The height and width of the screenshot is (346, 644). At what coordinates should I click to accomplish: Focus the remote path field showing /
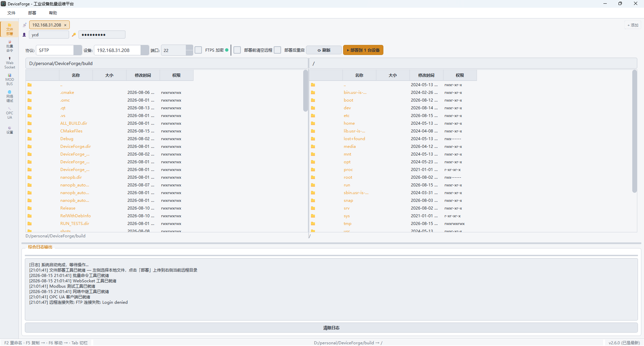tap(473, 63)
